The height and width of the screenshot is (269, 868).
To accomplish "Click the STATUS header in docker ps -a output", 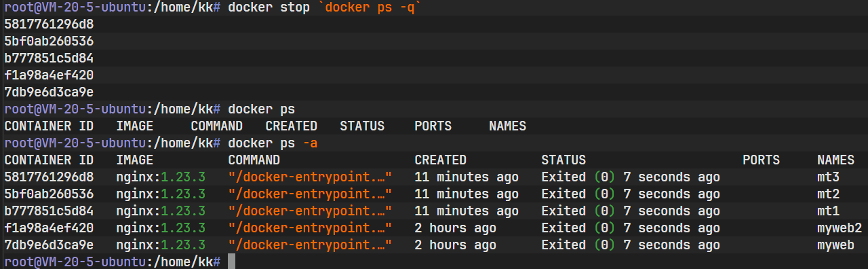I will click(x=564, y=160).
